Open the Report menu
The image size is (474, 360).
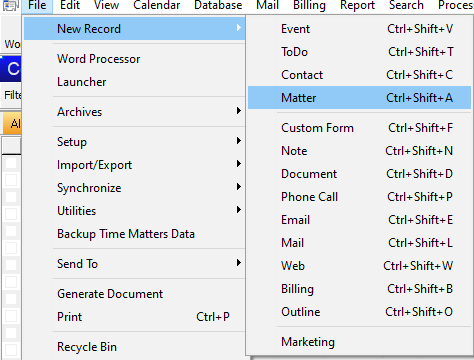click(357, 5)
